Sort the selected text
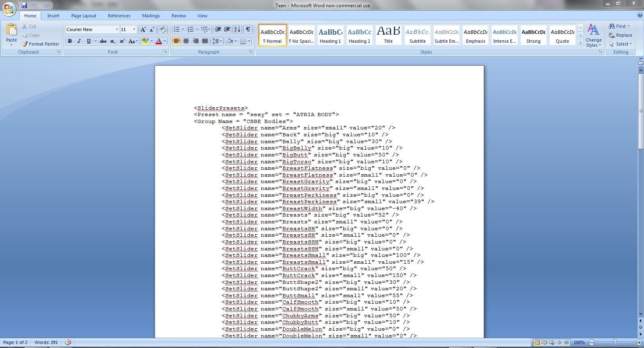Image resolution: width=644 pixels, height=348 pixels. [x=237, y=29]
